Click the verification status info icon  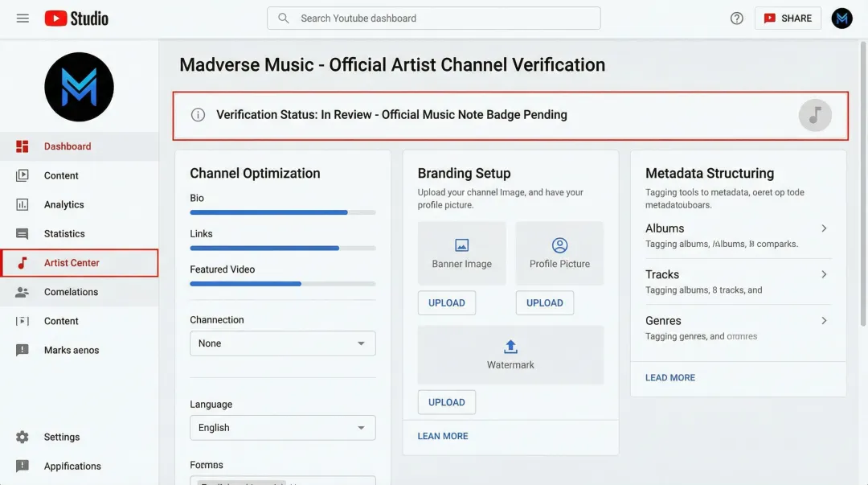pos(198,115)
